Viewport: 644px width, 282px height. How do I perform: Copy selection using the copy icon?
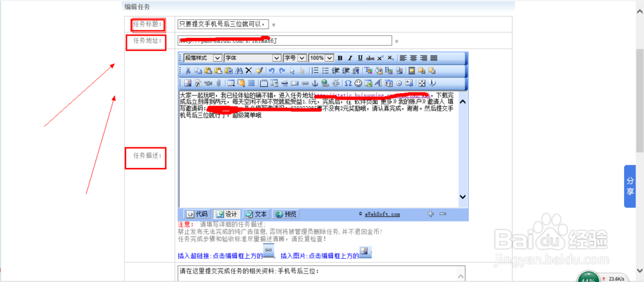click(x=198, y=71)
